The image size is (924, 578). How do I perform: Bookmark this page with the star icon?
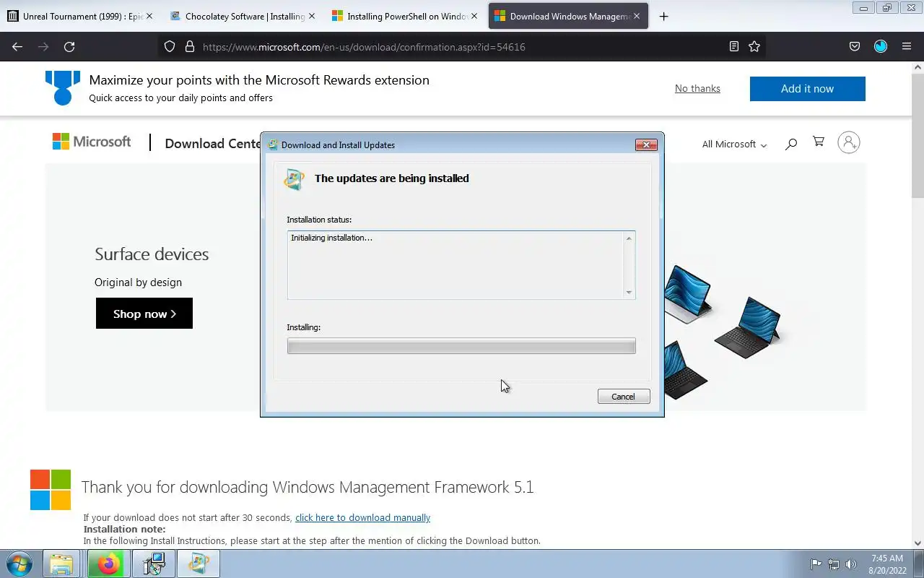pos(754,46)
